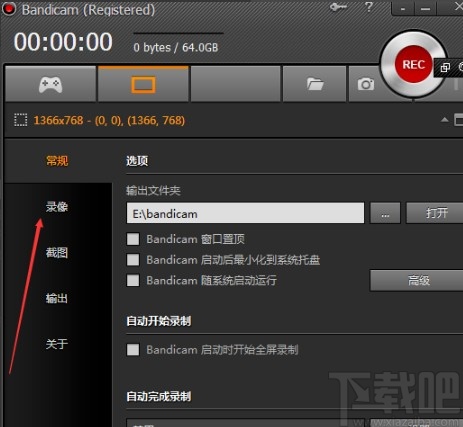
Task: Switch to game recording mode gamepad tab
Action: click(51, 84)
